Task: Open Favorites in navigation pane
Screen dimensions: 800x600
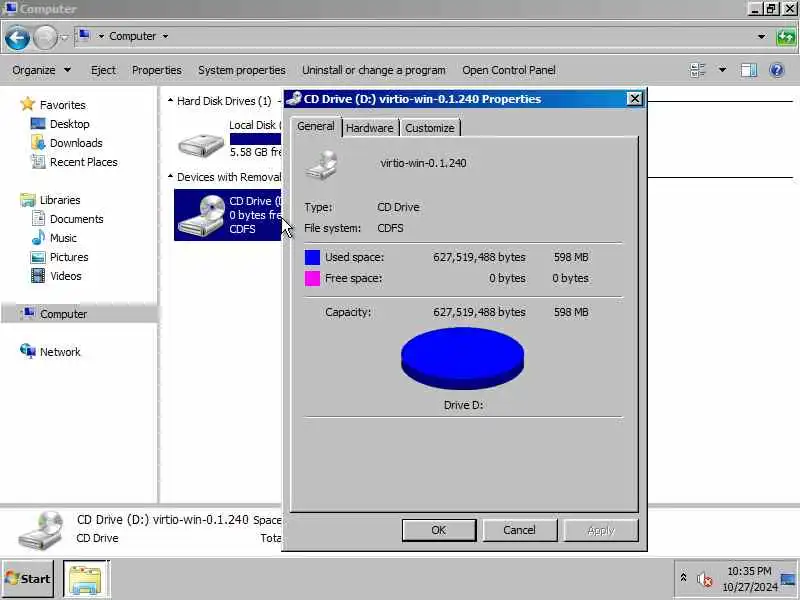Action: [63, 105]
